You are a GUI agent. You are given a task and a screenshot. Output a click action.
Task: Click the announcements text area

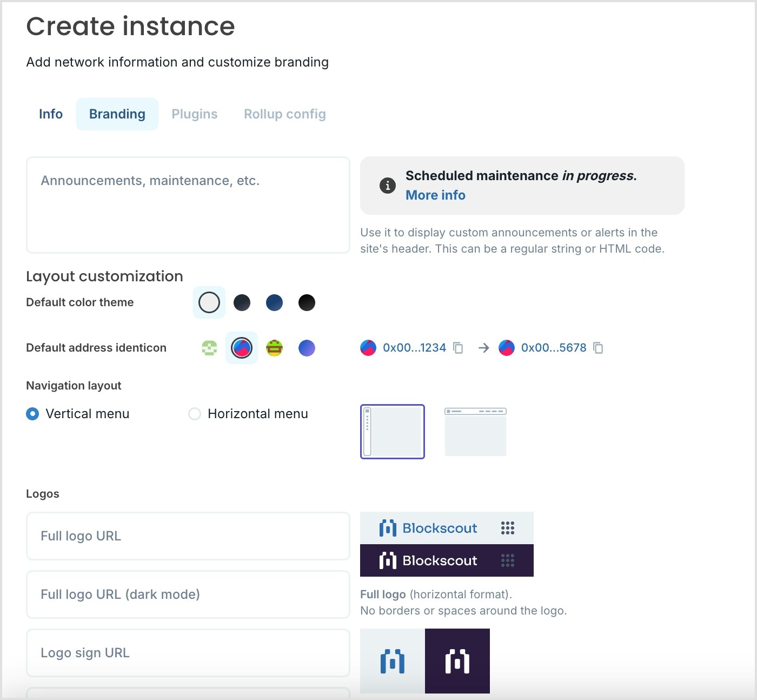pos(188,205)
